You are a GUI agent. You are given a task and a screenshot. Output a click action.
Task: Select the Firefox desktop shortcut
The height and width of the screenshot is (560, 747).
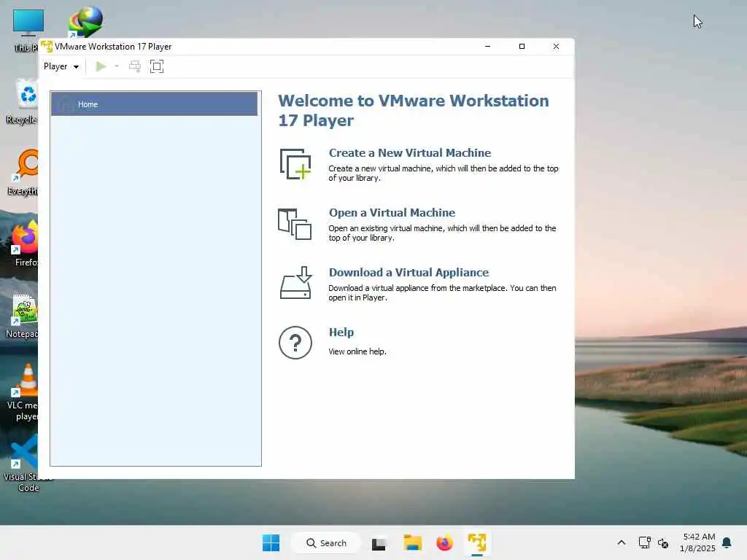pos(25,243)
